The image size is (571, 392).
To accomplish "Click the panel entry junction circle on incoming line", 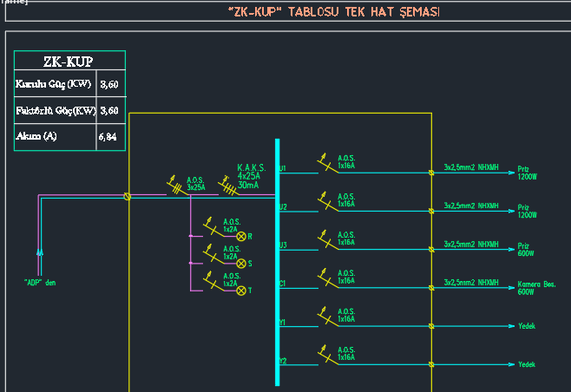I will [x=127, y=197].
